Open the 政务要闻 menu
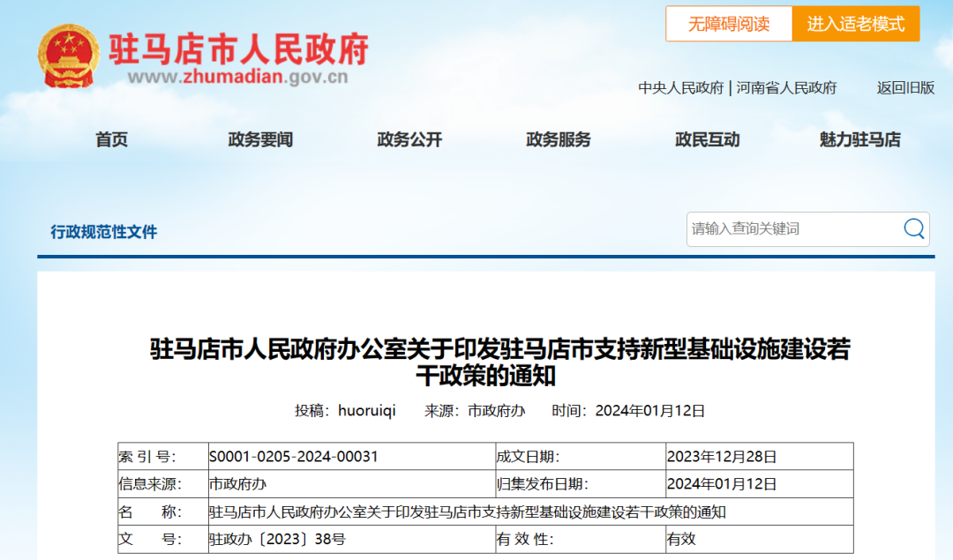The image size is (953, 560). tap(260, 139)
